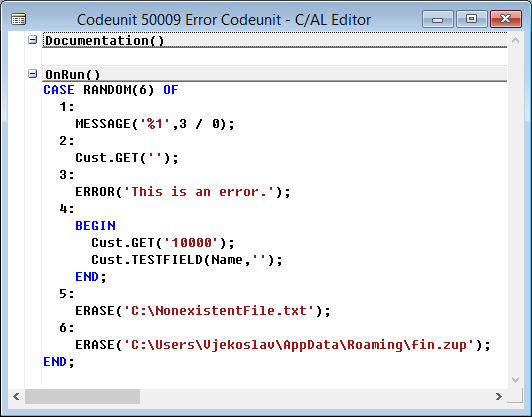
Task: Select the OnRun() trigger header
Action: pyautogui.click(x=73, y=74)
